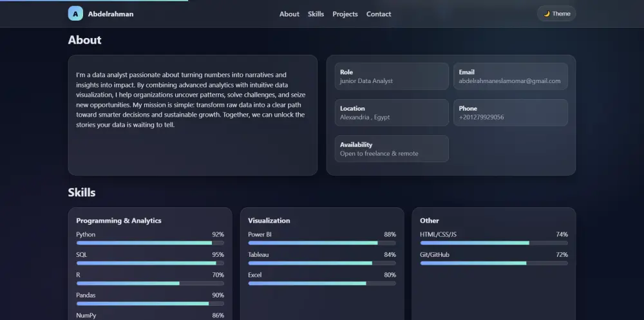This screenshot has width=644, height=320.
Task: Click the 95% value next to SQL
Action: coord(218,255)
